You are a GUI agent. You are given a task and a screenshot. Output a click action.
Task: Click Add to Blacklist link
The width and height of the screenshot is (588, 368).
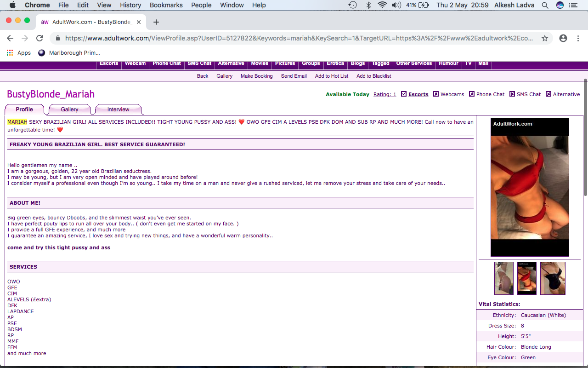pos(374,76)
